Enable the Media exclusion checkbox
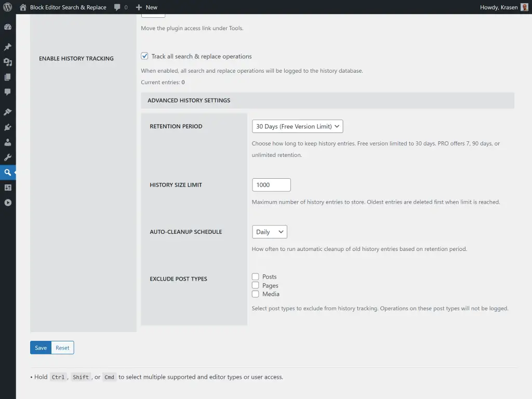532x399 pixels. [255, 294]
